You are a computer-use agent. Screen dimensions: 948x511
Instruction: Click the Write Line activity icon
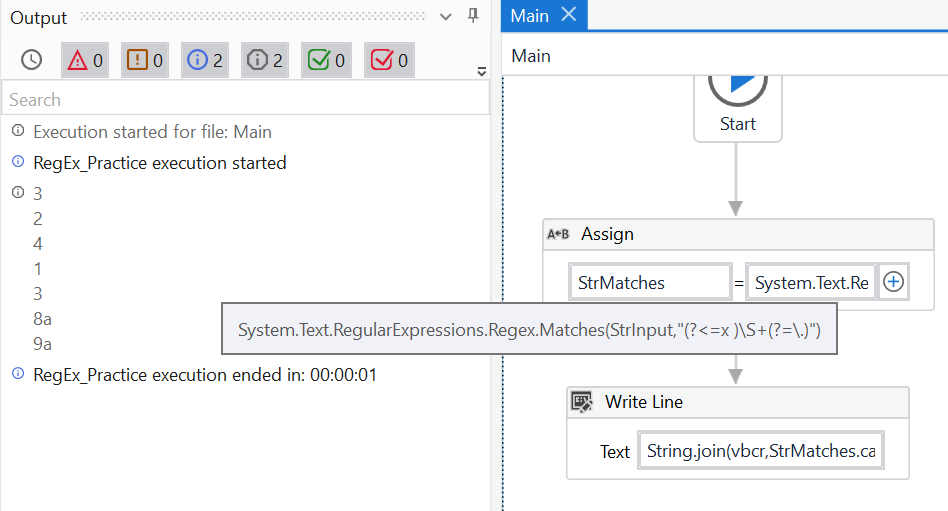582,402
